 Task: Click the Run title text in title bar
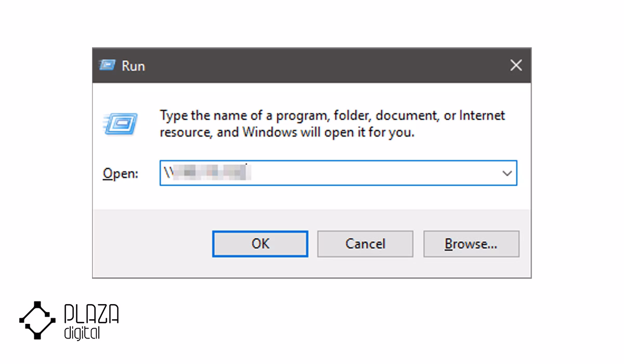[133, 66]
